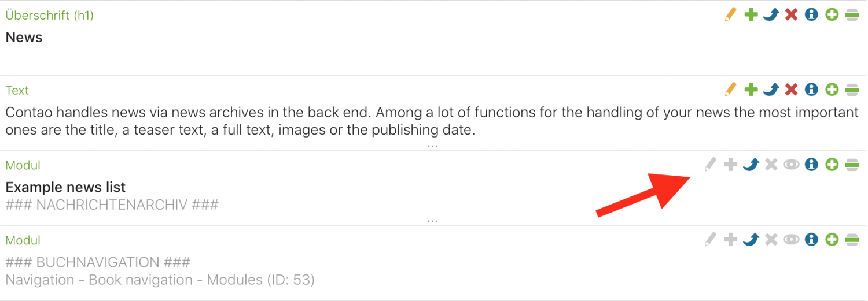Add new element after Example news list

(x=832, y=165)
